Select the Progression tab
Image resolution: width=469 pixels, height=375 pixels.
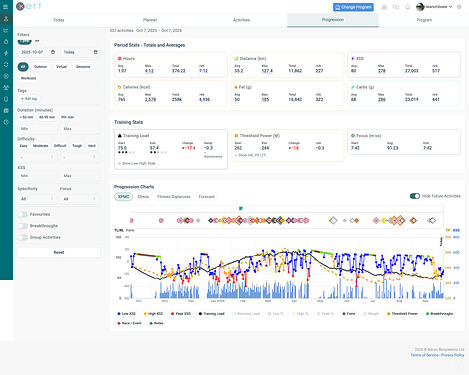[x=333, y=20]
